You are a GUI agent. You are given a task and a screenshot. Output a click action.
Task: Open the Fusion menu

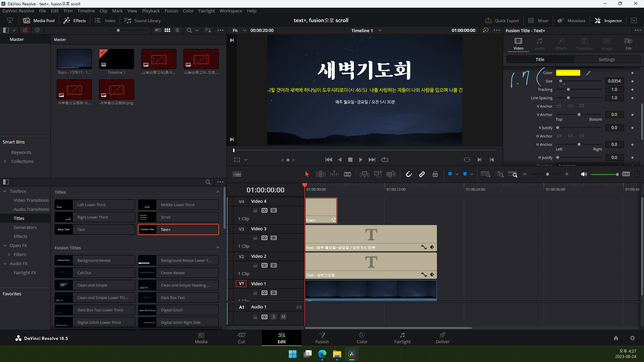[171, 11]
